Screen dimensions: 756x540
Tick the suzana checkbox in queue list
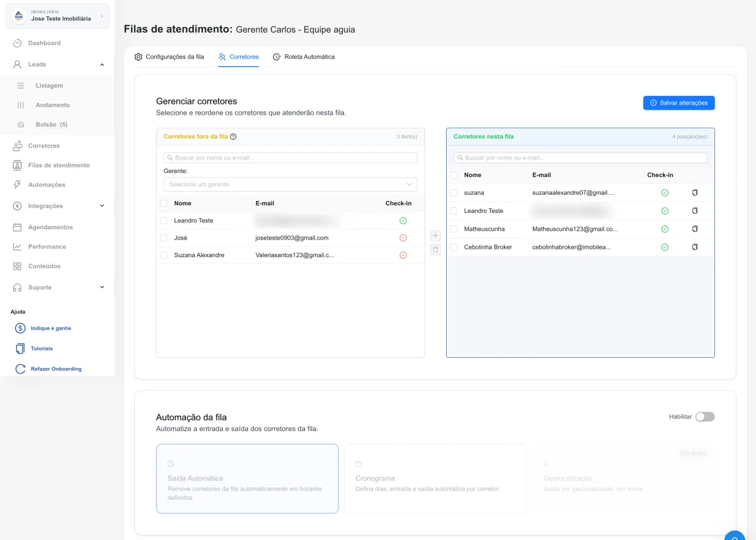pyautogui.click(x=454, y=193)
